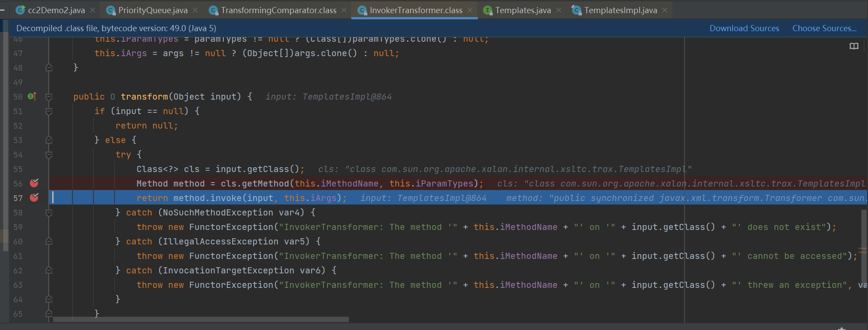Open the TransformingComparator.class tab
This screenshot has height=330, width=868.
point(279,10)
